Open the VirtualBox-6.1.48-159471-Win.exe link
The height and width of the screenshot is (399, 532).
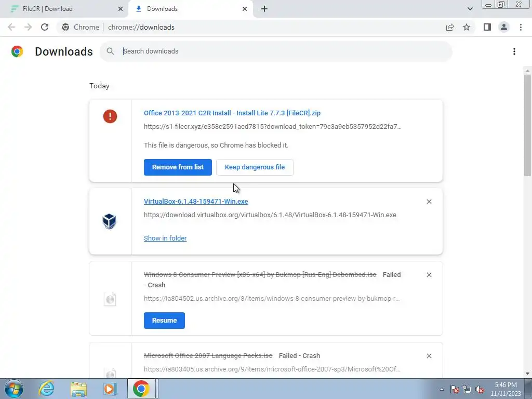point(196,202)
